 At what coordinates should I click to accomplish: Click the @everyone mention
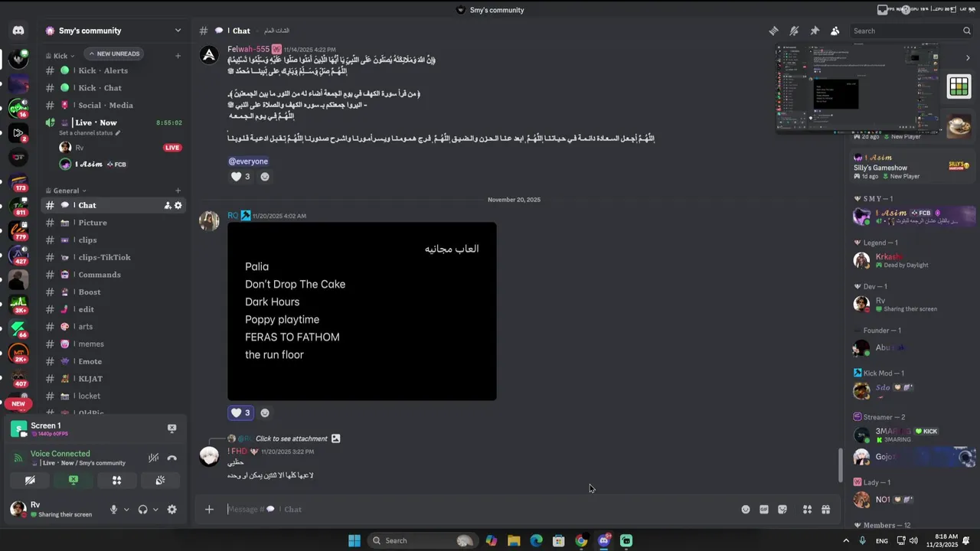(248, 161)
